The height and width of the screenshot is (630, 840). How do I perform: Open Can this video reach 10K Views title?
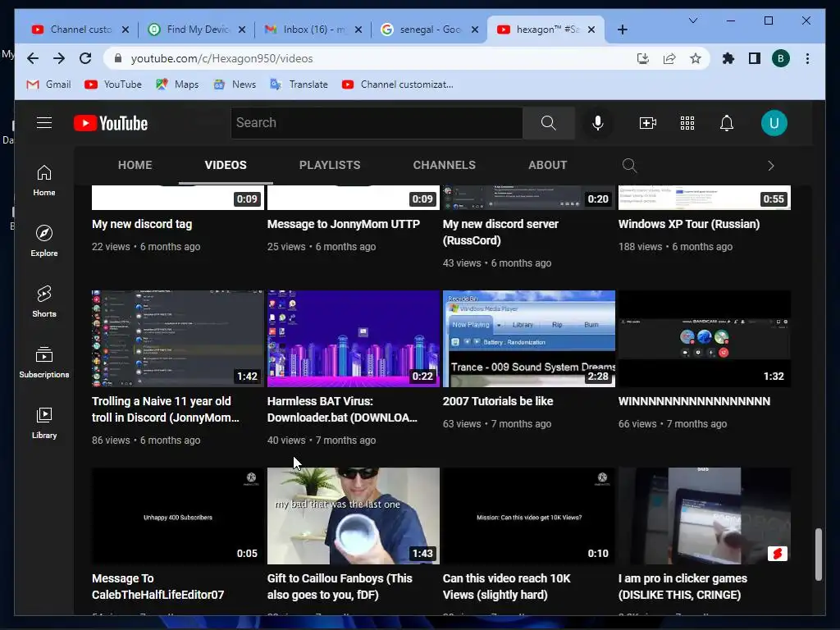(x=507, y=587)
